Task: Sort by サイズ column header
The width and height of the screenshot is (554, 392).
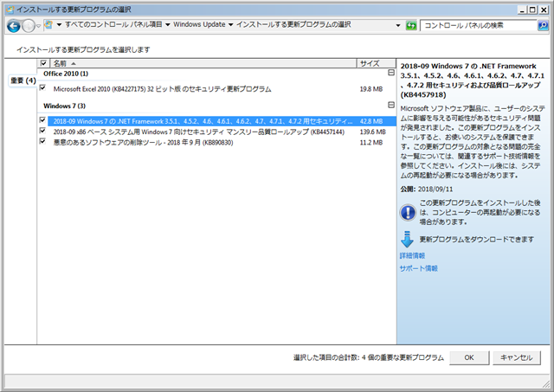Action: click(377, 63)
